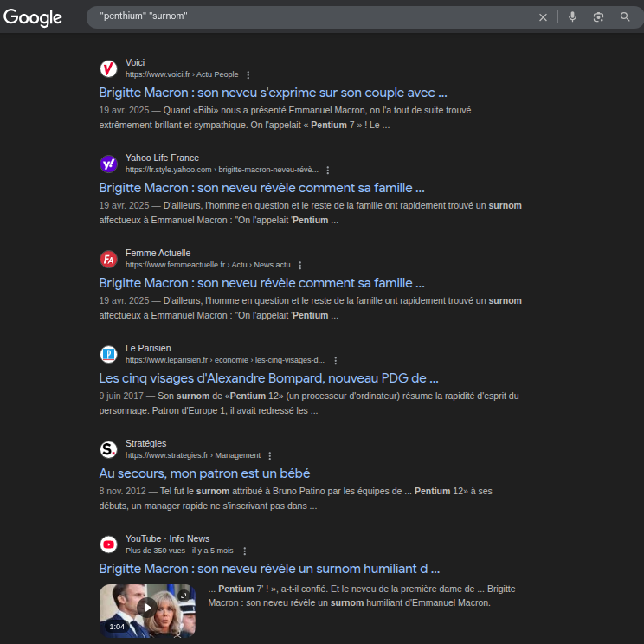
Task: Open Google Lens image search
Action: [598, 16]
